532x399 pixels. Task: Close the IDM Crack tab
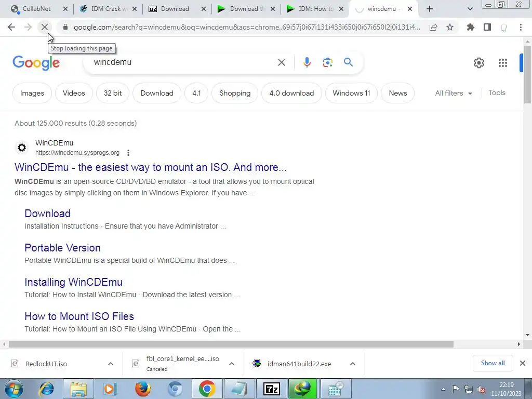pyautogui.click(x=135, y=9)
